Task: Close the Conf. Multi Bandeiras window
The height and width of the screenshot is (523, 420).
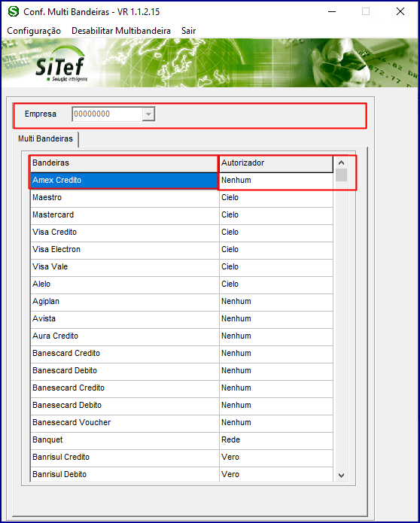Action: coord(400,12)
